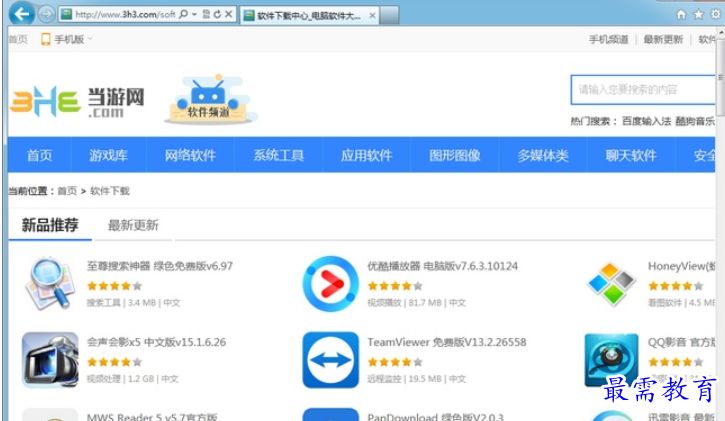Click the 3h3.com URL address field

click(125, 15)
